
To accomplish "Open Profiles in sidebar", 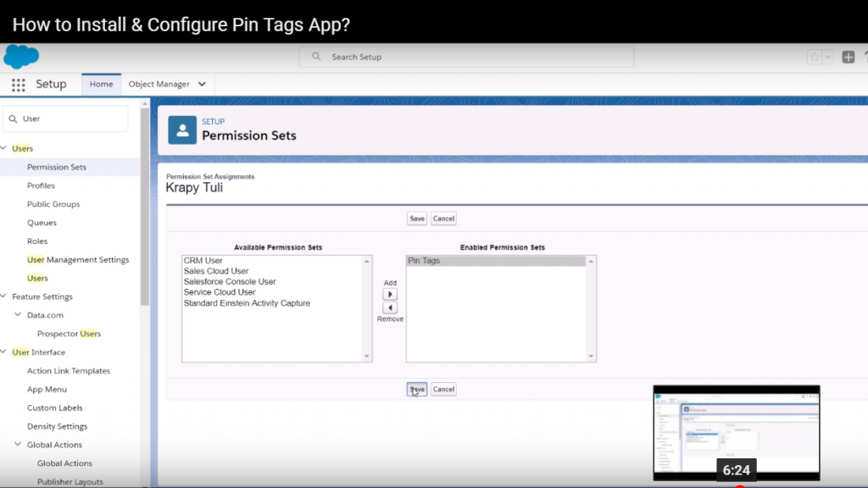I will tap(41, 186).
